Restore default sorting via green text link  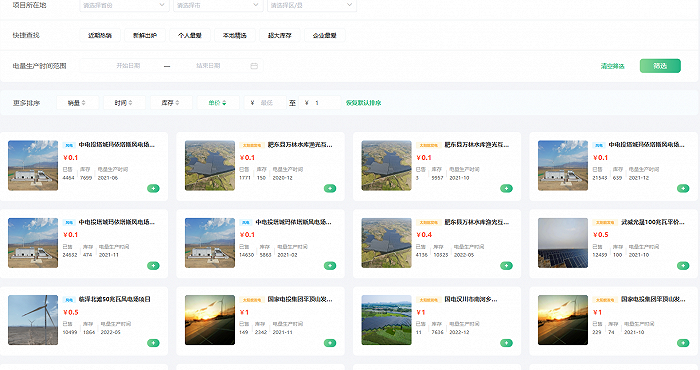pyautogui.click(x=363, y=103)
